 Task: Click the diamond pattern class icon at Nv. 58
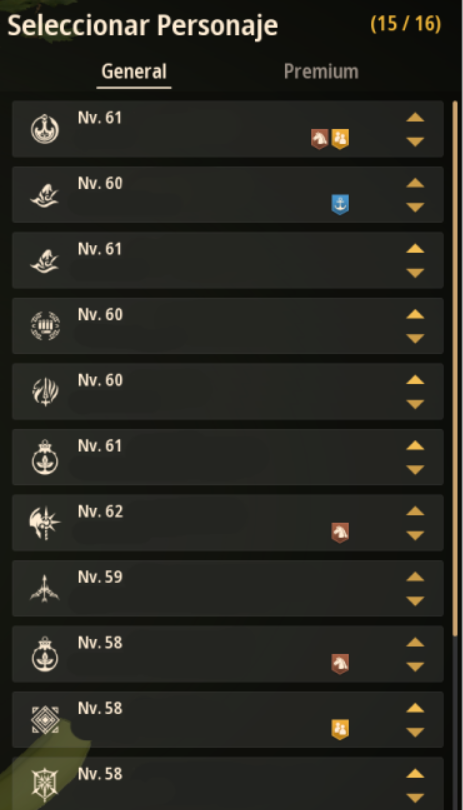click(45, 720)
